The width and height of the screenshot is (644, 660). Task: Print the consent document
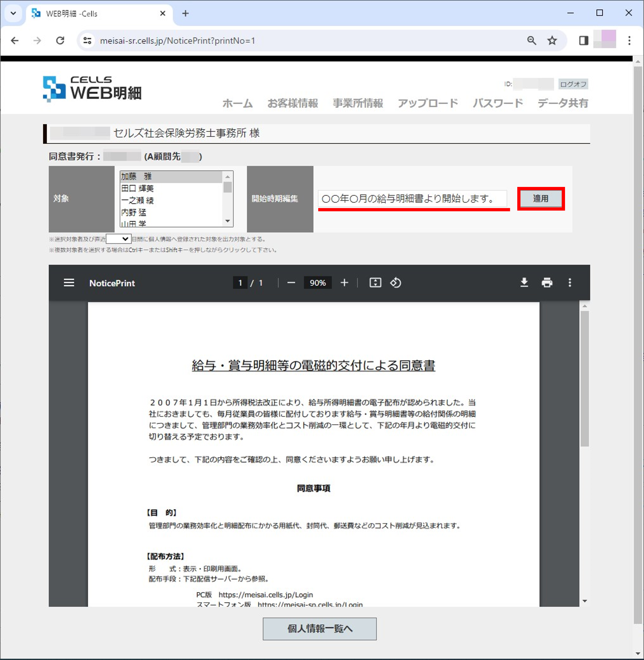(x=547, y=283)
